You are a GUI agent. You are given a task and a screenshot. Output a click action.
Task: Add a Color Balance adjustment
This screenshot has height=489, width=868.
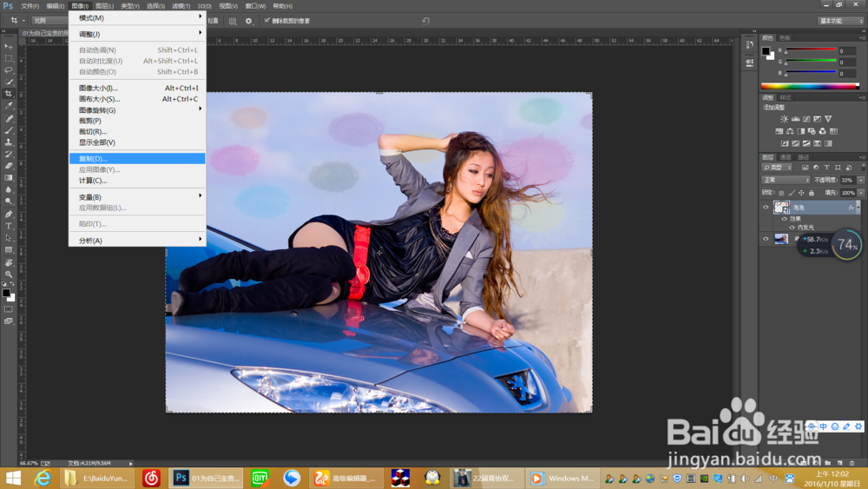coord(790,131)
